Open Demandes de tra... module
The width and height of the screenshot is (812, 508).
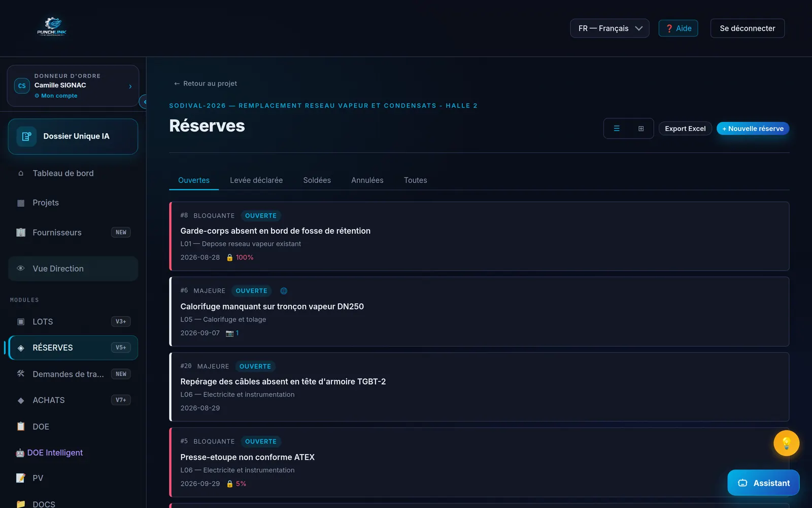[x=73, y=374]
